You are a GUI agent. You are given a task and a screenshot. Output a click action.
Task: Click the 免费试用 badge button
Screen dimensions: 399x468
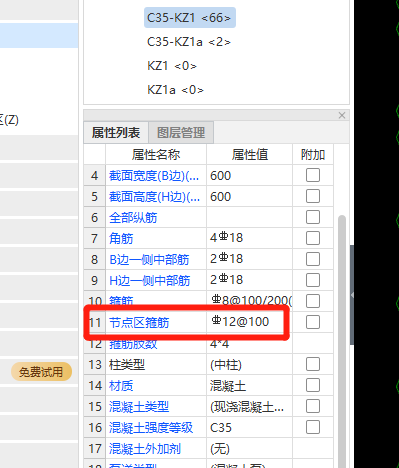point(41,372)
